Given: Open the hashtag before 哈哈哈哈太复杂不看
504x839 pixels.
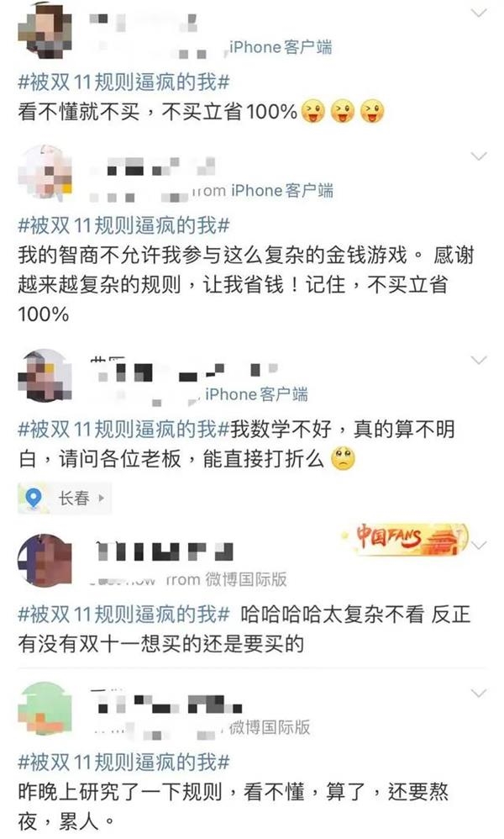Looking at the screenshot, I should pyautogui.click(x=123, y=615).
